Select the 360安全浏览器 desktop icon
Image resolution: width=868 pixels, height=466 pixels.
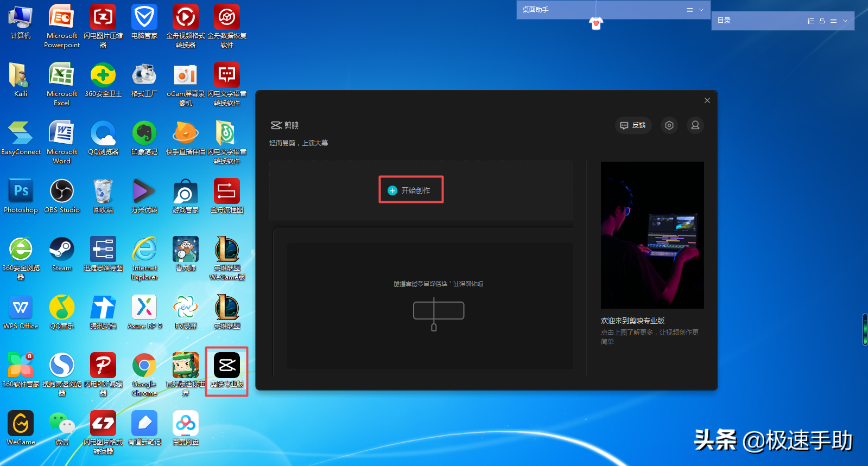[21, 258]
